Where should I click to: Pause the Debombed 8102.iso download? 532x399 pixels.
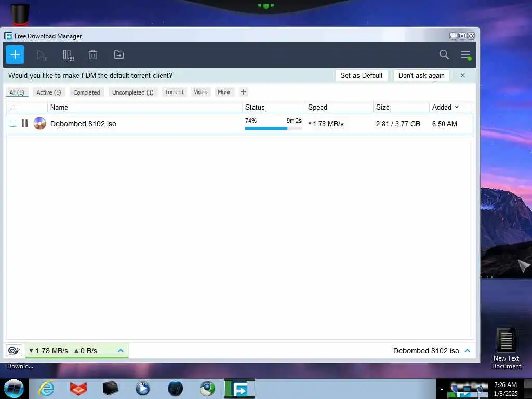click(24, 124)
